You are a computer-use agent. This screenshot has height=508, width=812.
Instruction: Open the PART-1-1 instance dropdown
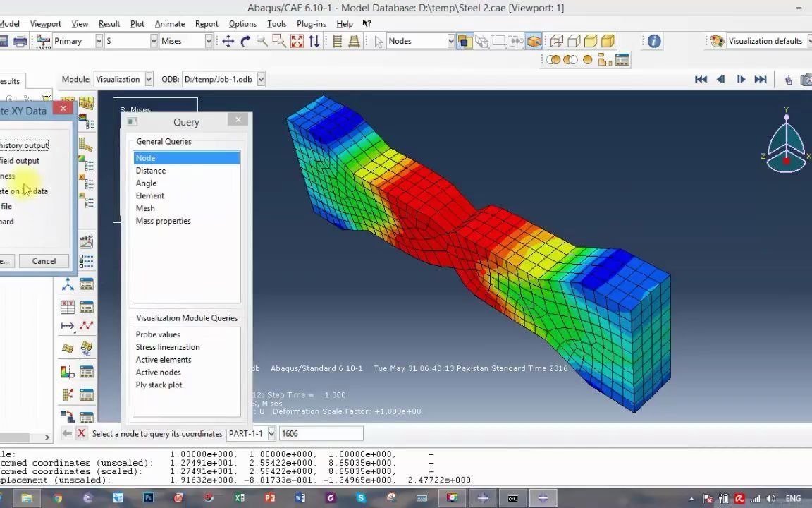point(271,433)
